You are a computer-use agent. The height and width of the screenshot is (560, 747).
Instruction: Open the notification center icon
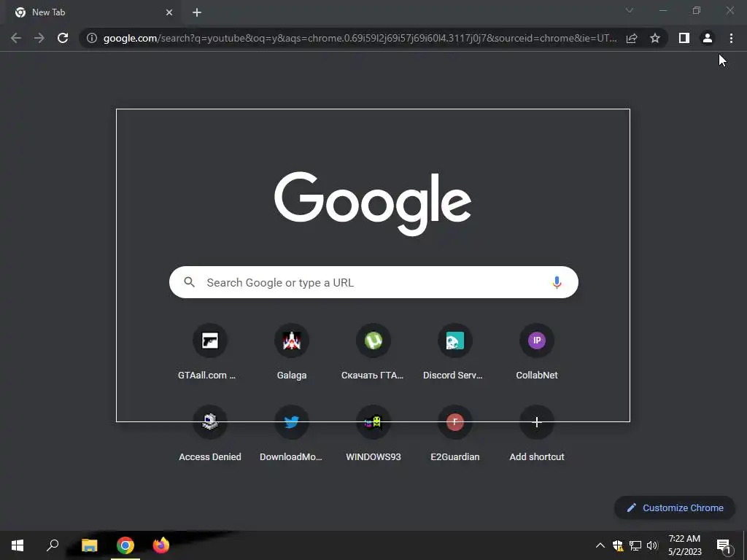[724, 546]
